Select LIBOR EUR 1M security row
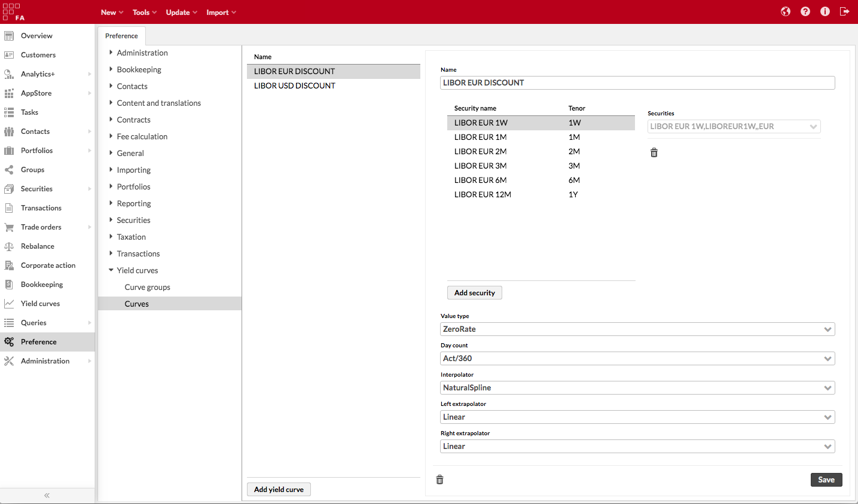 (541, 137)
